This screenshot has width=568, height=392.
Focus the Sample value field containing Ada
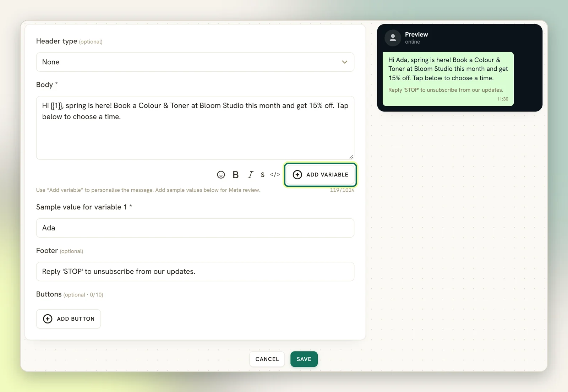pyautogui.click(x=195, y=228)
